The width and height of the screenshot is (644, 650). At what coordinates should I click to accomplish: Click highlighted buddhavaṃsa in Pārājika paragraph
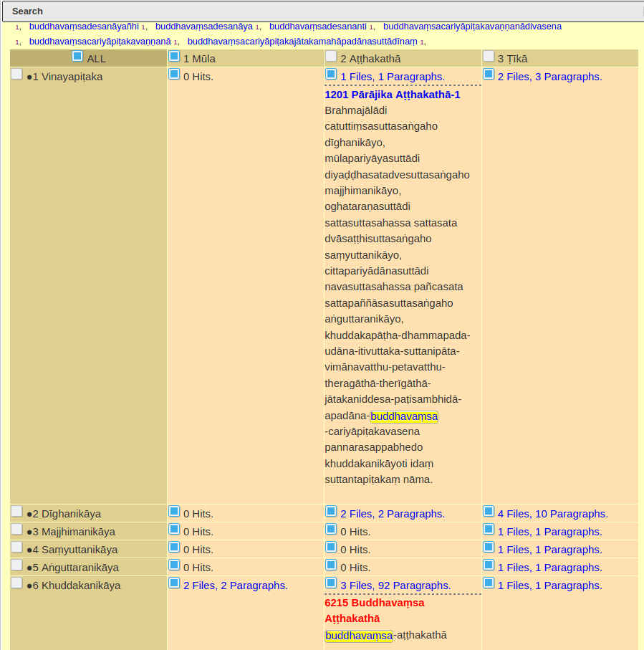tap(404, 416)
